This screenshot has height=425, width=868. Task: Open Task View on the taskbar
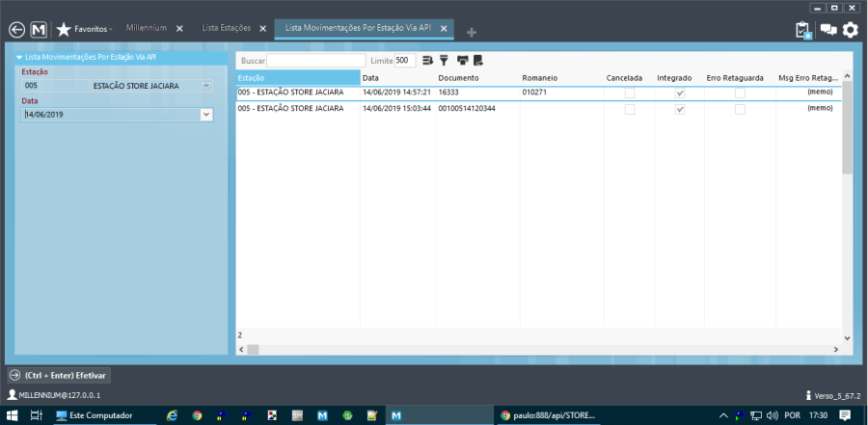37,415
